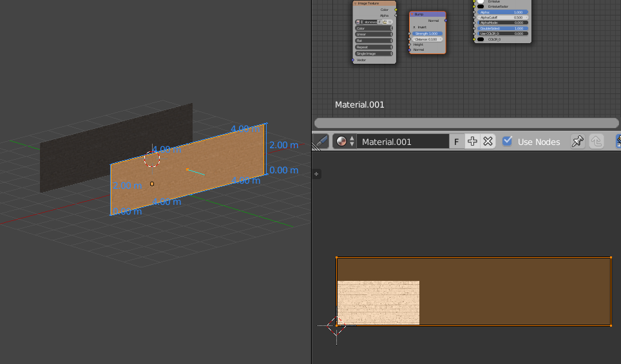This screenshot has width=621, height=364.
Task: Click the Use Nodes label text
Action: pos(539,142)
